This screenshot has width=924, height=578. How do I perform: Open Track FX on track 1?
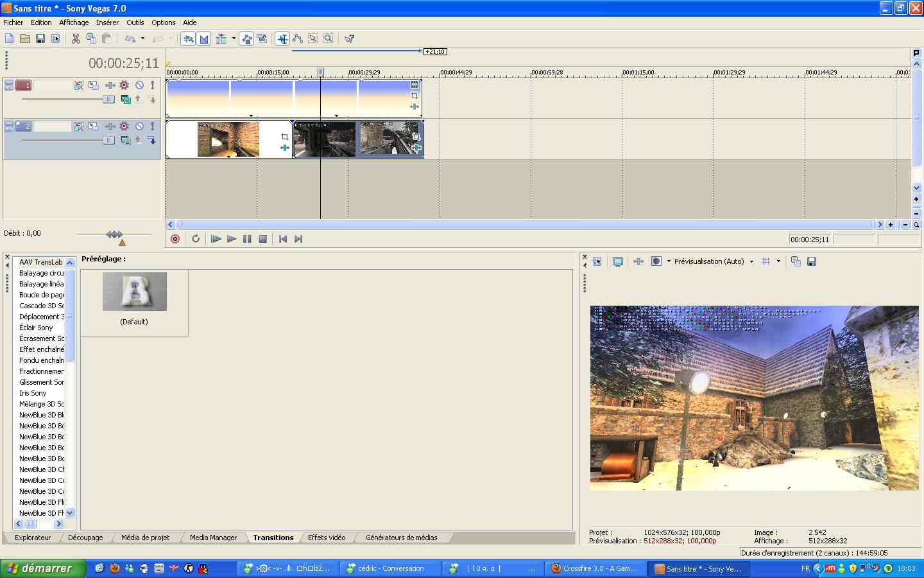(110, 85)
